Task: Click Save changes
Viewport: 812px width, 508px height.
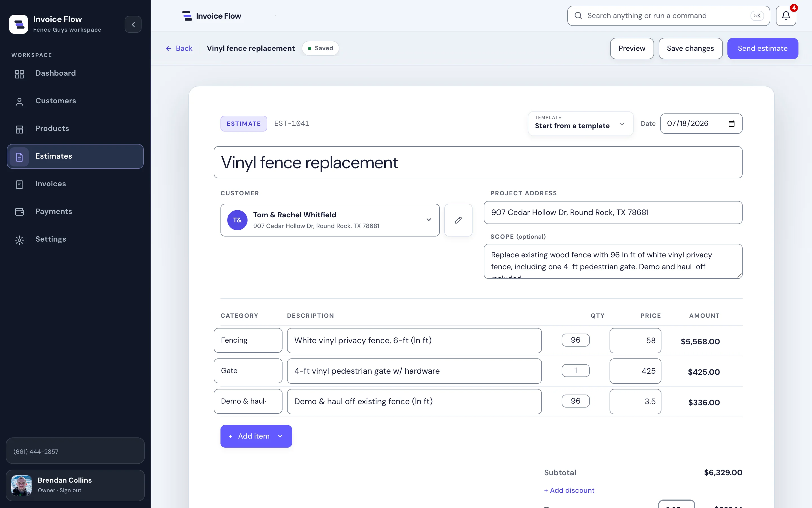Action: pos(690,48)
